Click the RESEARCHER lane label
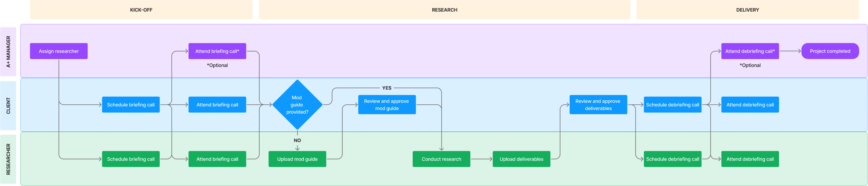 coord(8,159)
